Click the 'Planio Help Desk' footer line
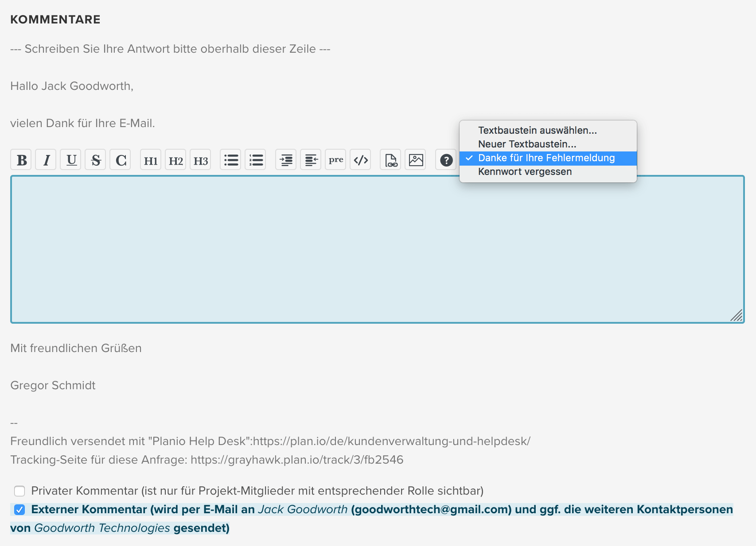Viewport: 756px width, 546px height. pyautogui.click(x=270, y=441)
